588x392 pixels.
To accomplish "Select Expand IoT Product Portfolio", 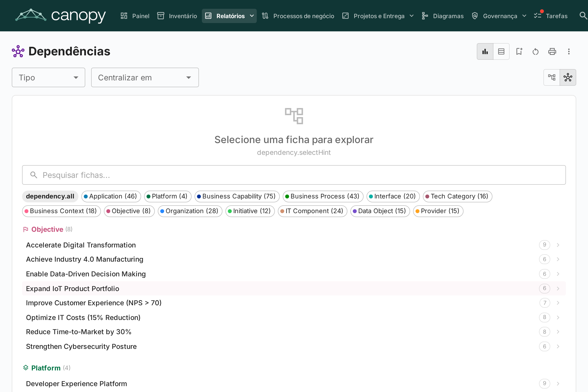I will pyautogui.click(x=294, y=289).
